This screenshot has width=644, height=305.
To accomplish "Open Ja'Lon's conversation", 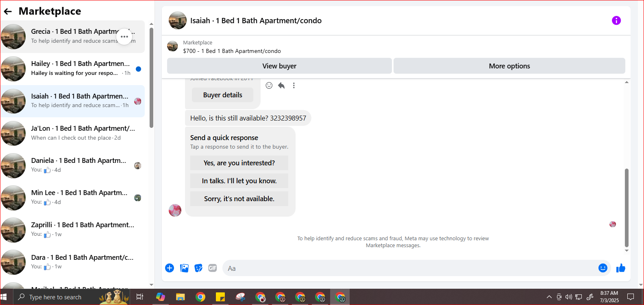I will (72, 133).
